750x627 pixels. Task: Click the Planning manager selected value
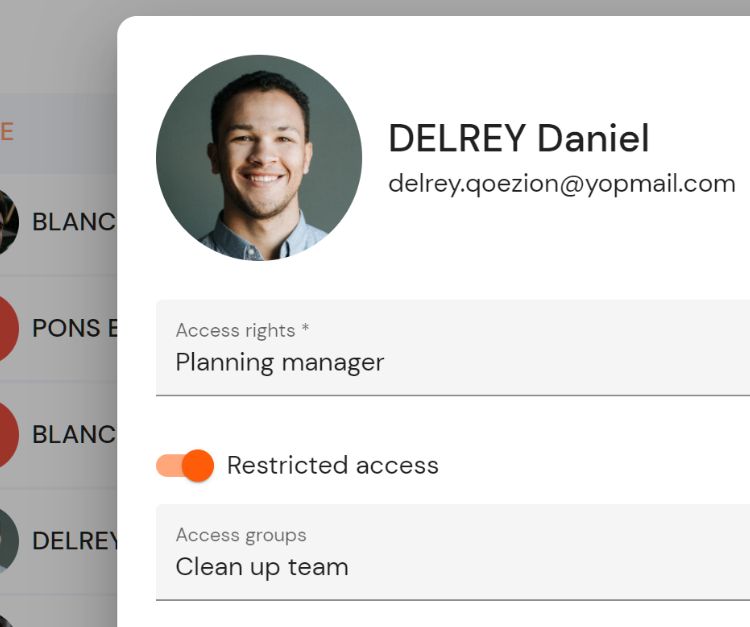point(280,363)
